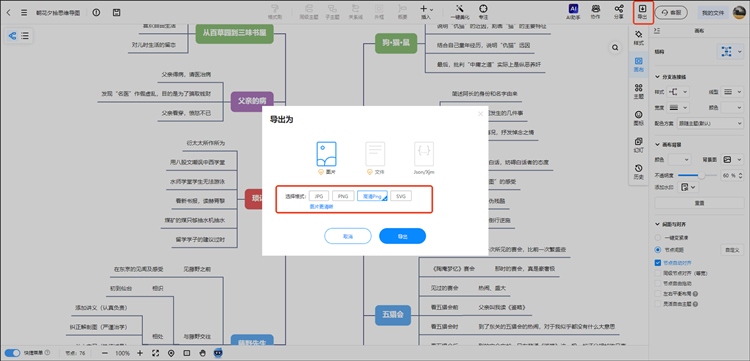Screen dimensions: 750x361
Task: Open the connection line style (样式) dropdown
Action: point(678,92)
